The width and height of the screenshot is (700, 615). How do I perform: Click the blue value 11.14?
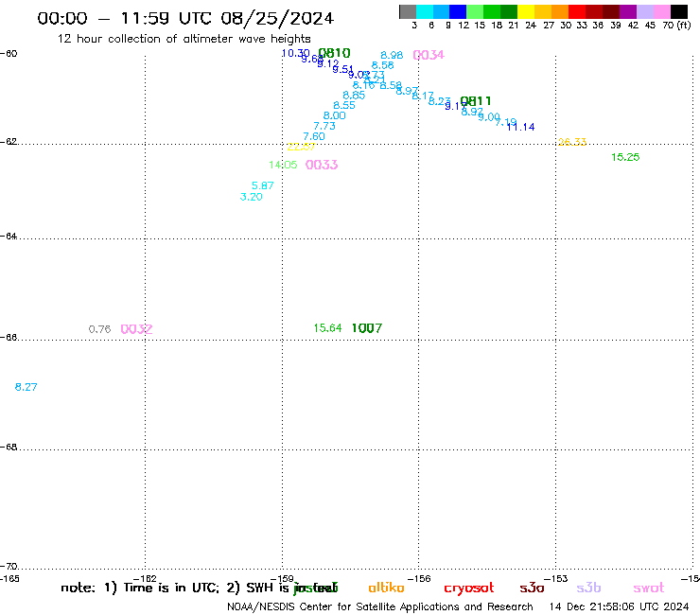[x=520, y=127]
